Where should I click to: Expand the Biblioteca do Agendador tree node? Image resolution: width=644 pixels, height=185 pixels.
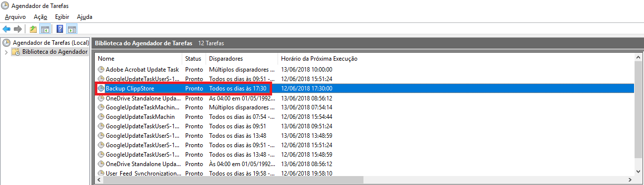pos(6,52)
